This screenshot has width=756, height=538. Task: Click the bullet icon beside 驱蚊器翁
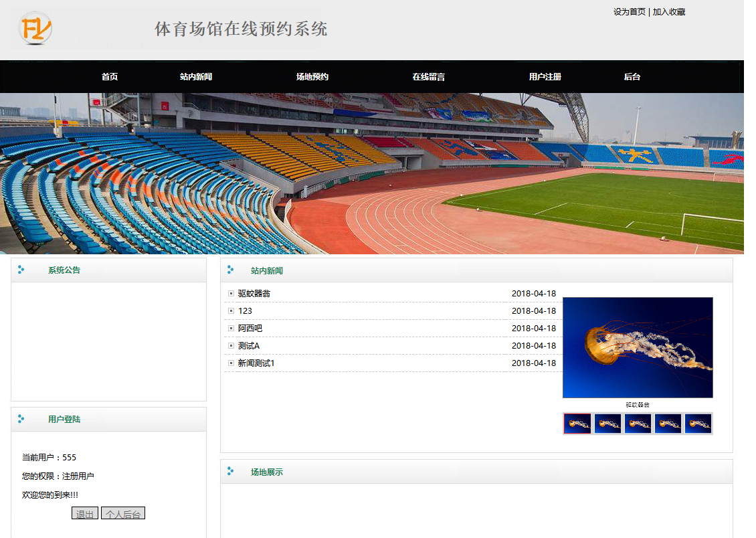[231, 294]
